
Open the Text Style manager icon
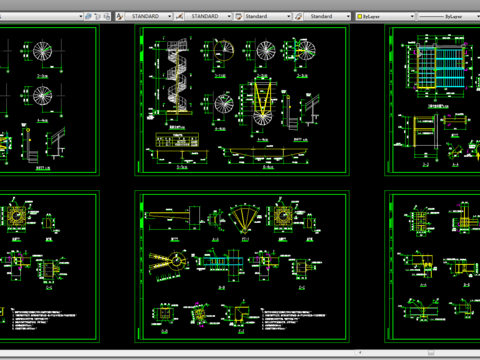tap(119, 16)
